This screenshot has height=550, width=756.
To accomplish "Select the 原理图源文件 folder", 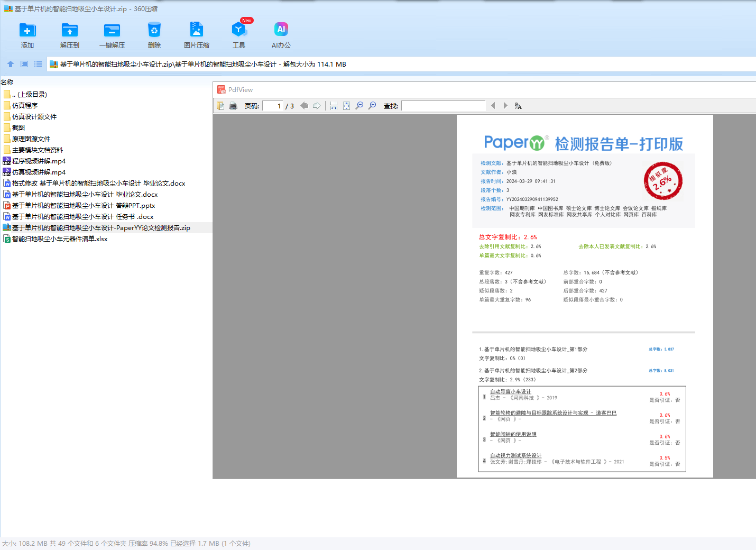I will click(27, 139).
